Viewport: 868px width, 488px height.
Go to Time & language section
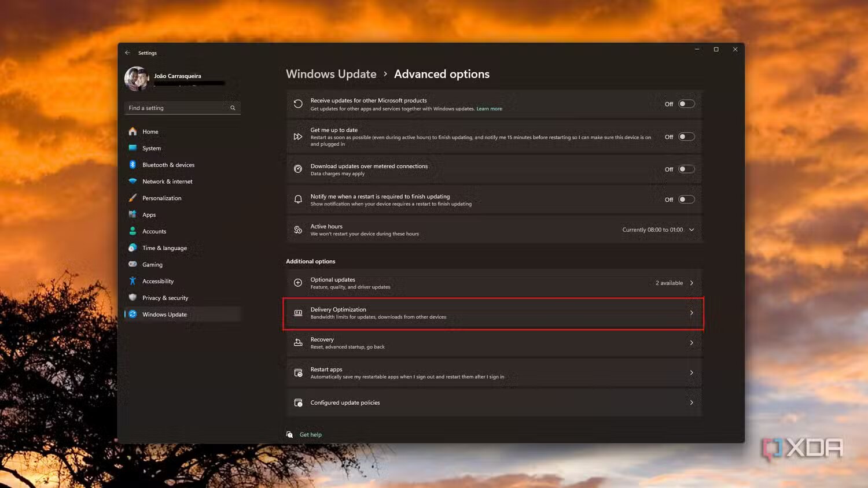pyautogui.click(x=164, y=248)
